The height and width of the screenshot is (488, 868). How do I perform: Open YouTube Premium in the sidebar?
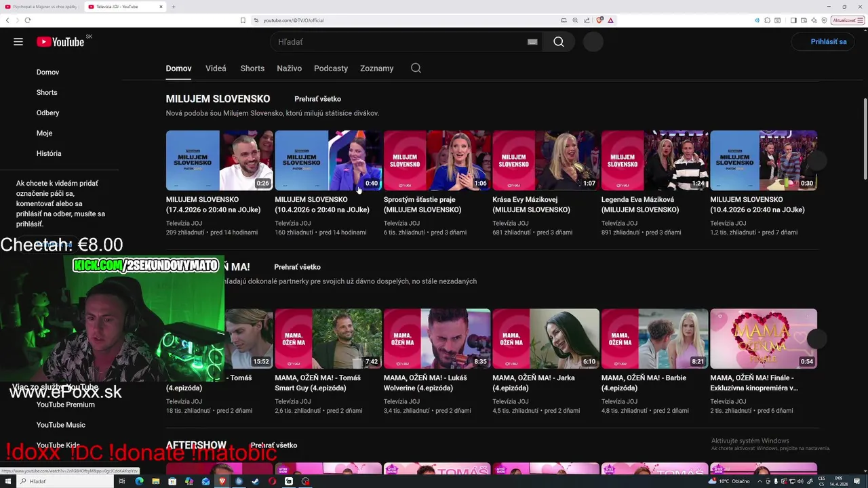(65, 405)
